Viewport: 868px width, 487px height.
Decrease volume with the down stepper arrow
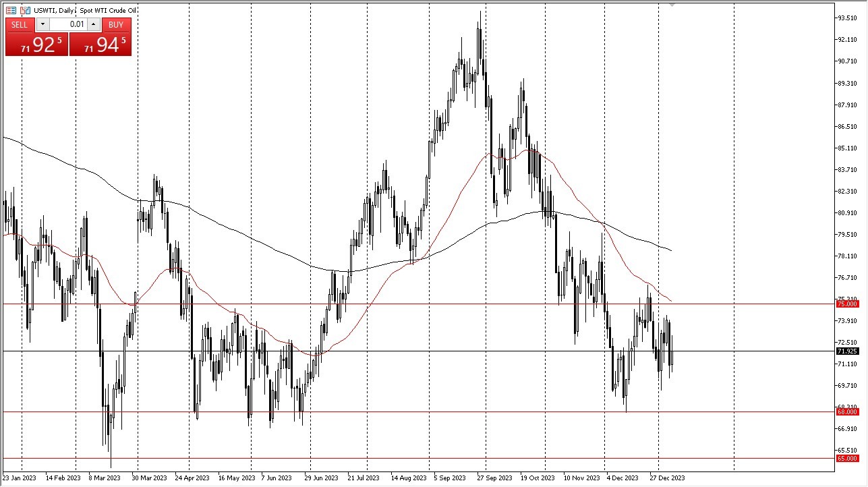tap(42, 24)
